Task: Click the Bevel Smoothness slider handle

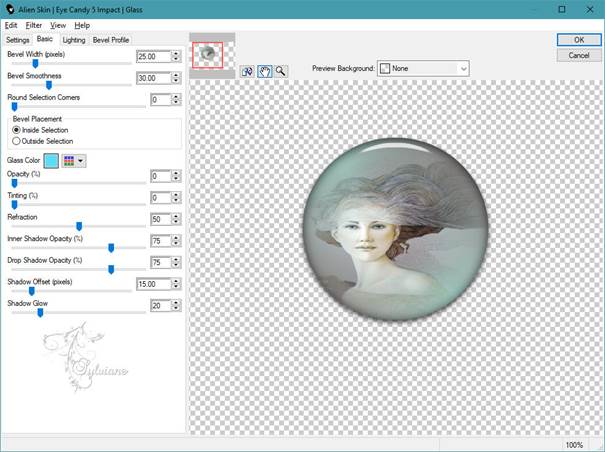Action: tap(49, 85)
